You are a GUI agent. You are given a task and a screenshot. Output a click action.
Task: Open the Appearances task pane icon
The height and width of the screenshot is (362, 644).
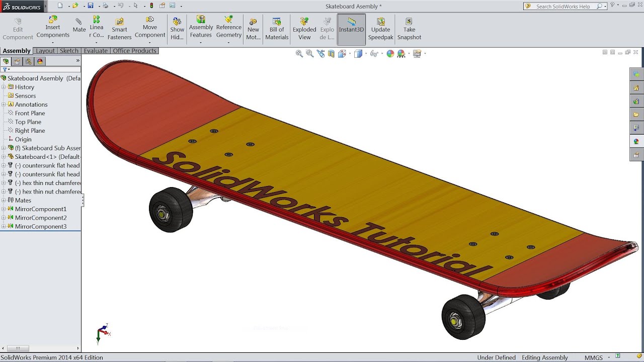636,142
